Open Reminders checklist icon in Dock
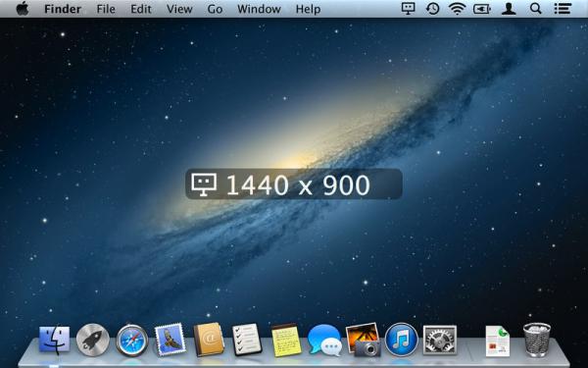This screenshot has height=368, width=588. click(x=247, y=340)
